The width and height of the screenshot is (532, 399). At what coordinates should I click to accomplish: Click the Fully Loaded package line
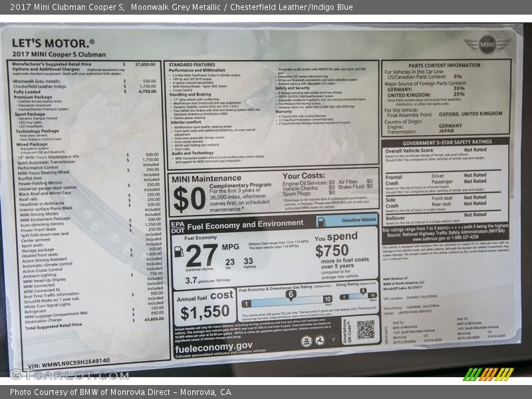click(x=84, y=92)
